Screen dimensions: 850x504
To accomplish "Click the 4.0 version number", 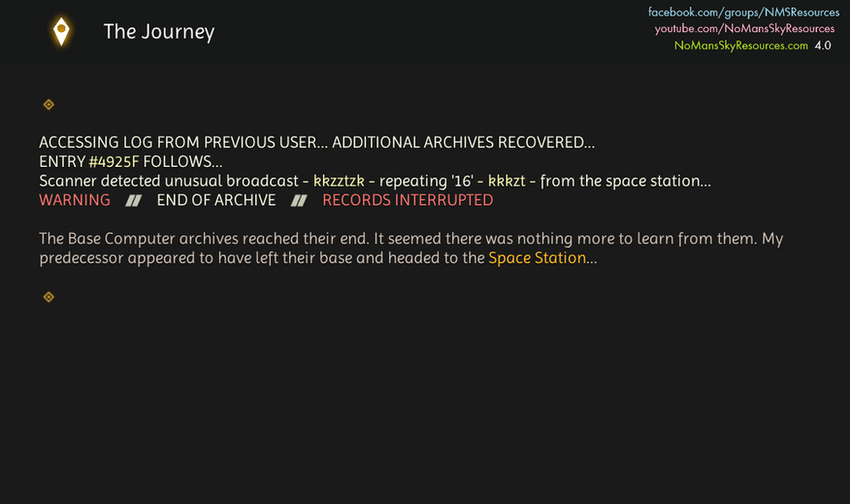I will coord(822,45).
